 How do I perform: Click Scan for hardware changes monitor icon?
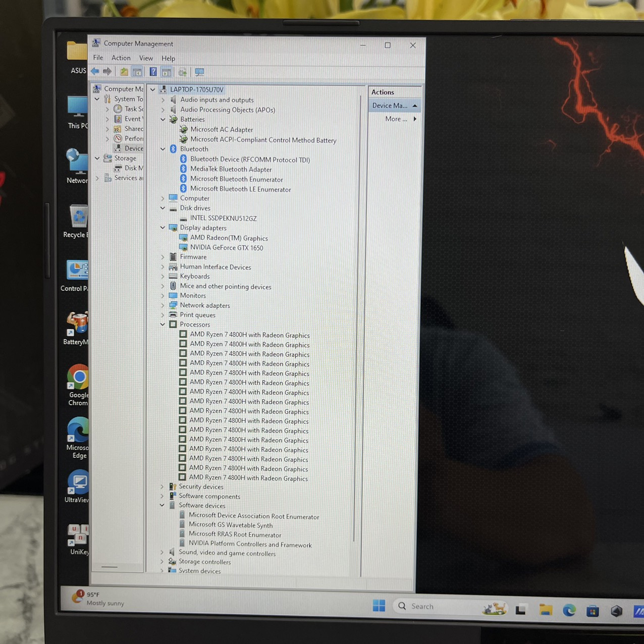pyautogui.click(x=200, y=72)
